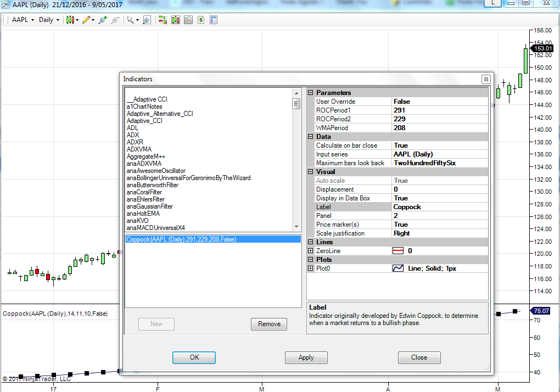Open the cursor type dropdown arrow

137,20
